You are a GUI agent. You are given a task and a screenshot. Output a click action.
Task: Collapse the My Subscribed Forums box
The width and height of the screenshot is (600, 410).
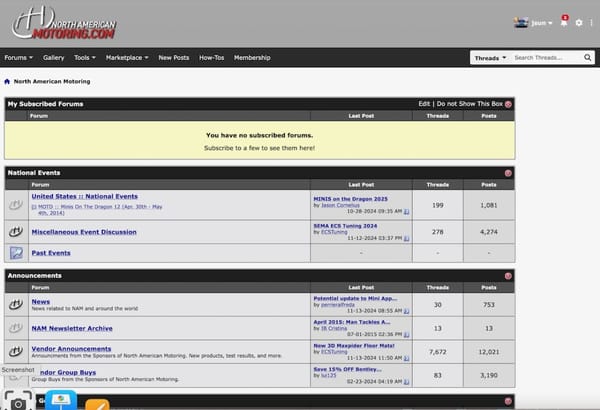pos(508,104)
